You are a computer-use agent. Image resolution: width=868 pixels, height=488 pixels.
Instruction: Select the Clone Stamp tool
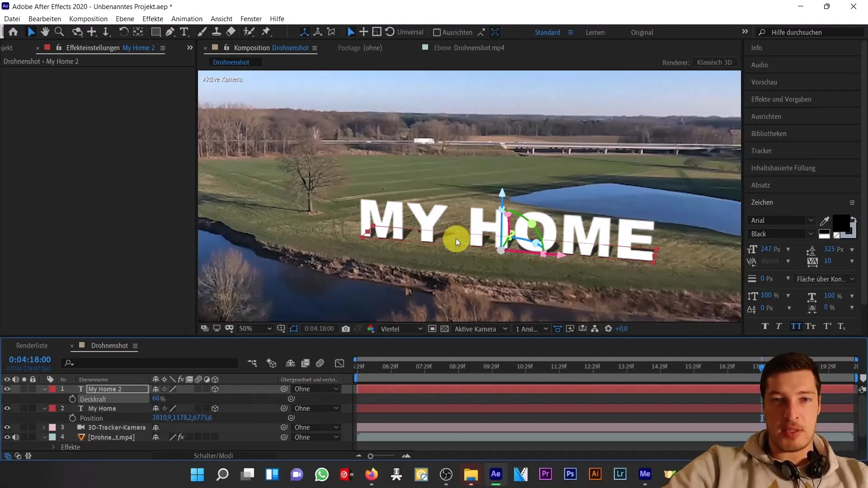(x=217, y=32)
